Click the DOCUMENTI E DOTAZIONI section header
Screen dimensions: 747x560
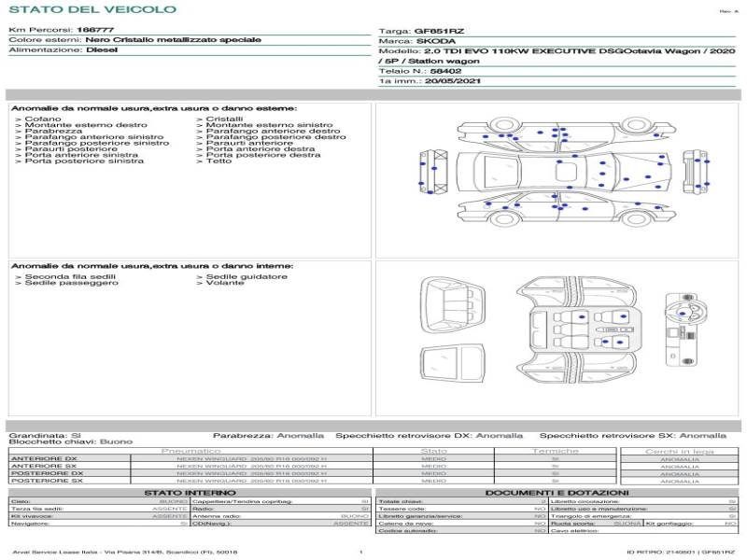pyautogui.click(x=557, y=493)
